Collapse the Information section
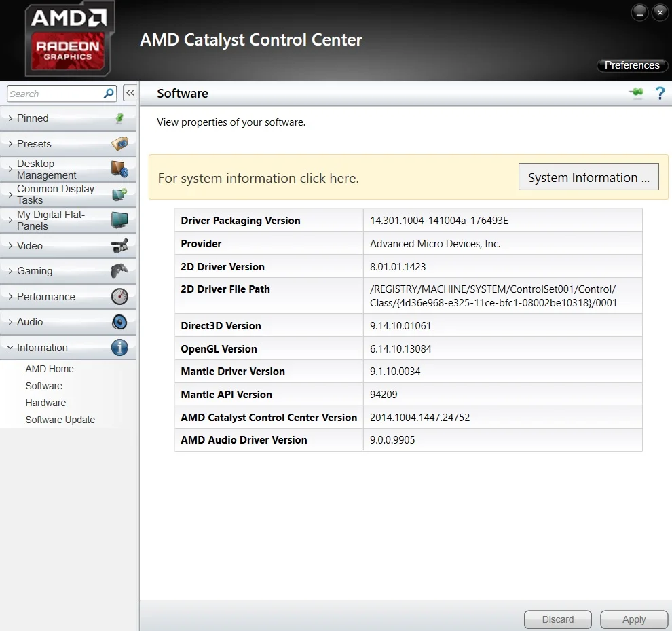Screen dimensions: 672x631 [68, 348]
